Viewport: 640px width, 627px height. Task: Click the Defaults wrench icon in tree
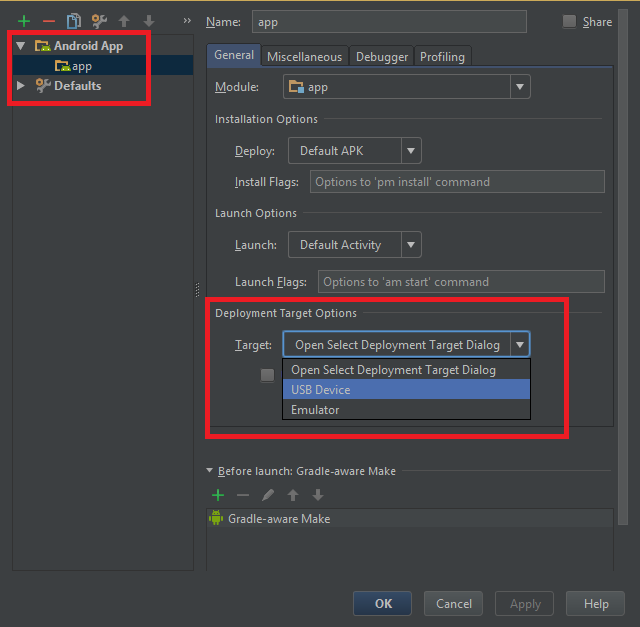point(43,85)
